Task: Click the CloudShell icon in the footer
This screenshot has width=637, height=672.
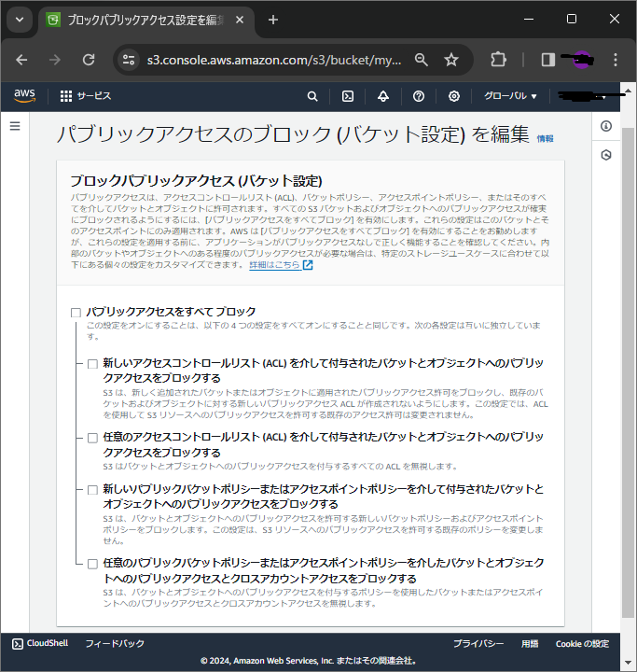Action: tap(18, 644)
